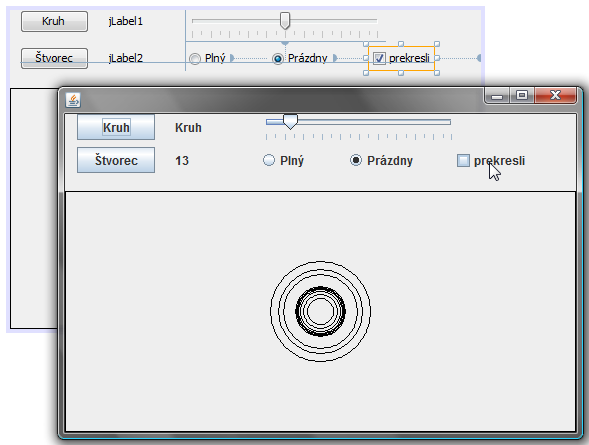Click the design form slider knob
The height and width of the screenshot is (445, 589).
(x=285, y=20)
